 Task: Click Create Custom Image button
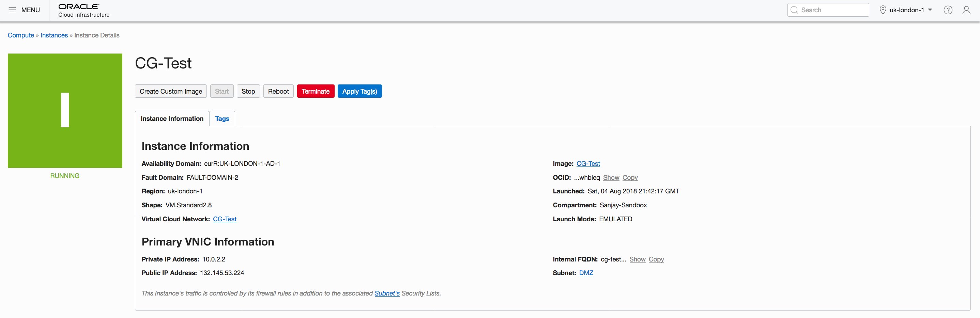click(x=171, y=91)
